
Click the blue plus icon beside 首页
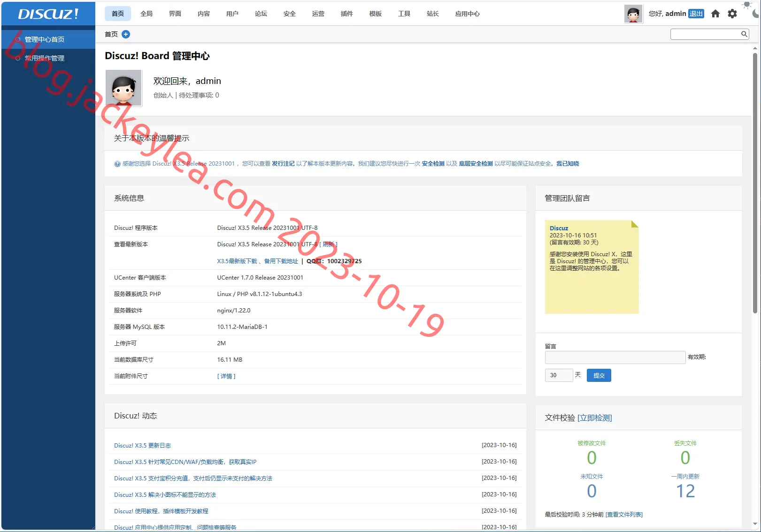[x=126, y=34]
